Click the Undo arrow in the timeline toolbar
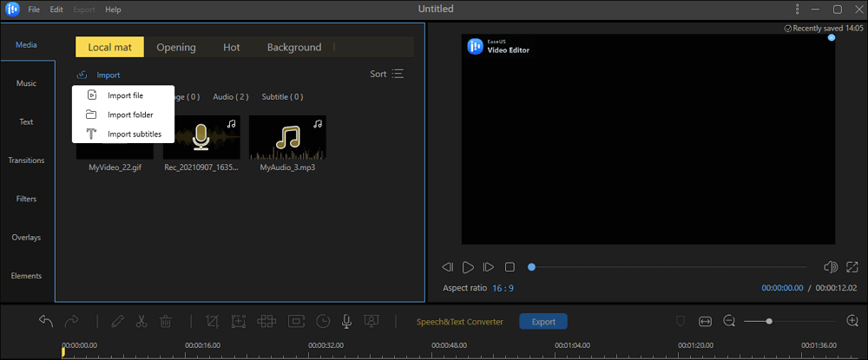Screen dimensions: 868x360 (x=47, y=321)
